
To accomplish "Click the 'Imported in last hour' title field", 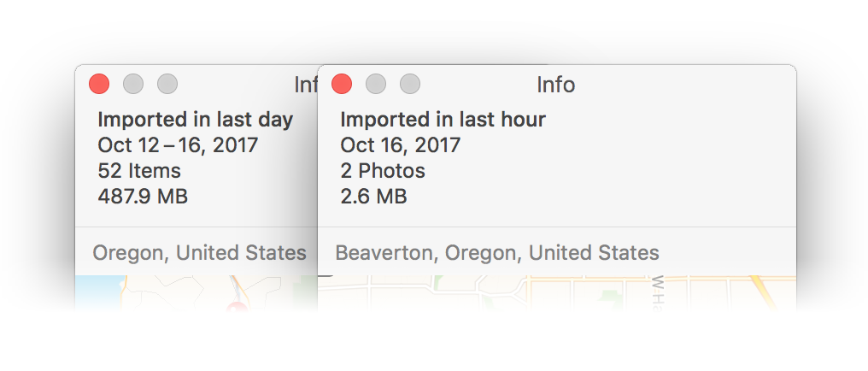I will 443,120.
